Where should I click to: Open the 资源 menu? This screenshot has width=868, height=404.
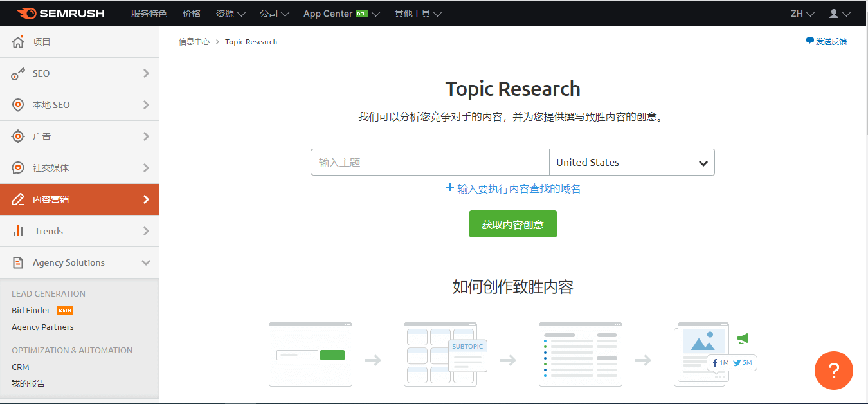(231, 14)
